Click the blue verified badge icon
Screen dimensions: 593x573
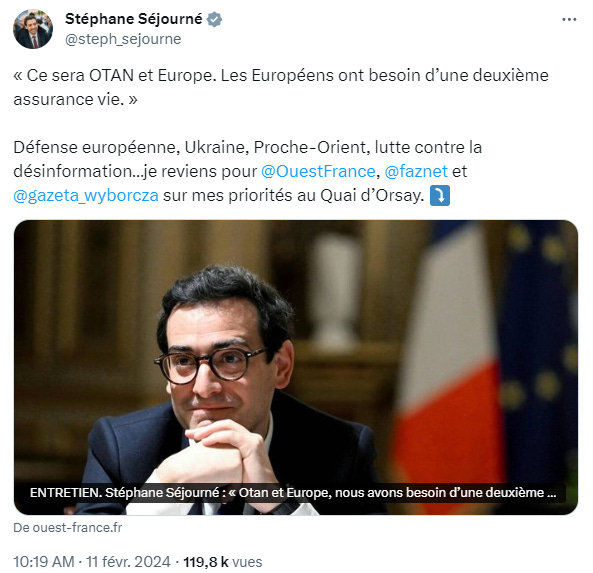[x=214, y=19]
